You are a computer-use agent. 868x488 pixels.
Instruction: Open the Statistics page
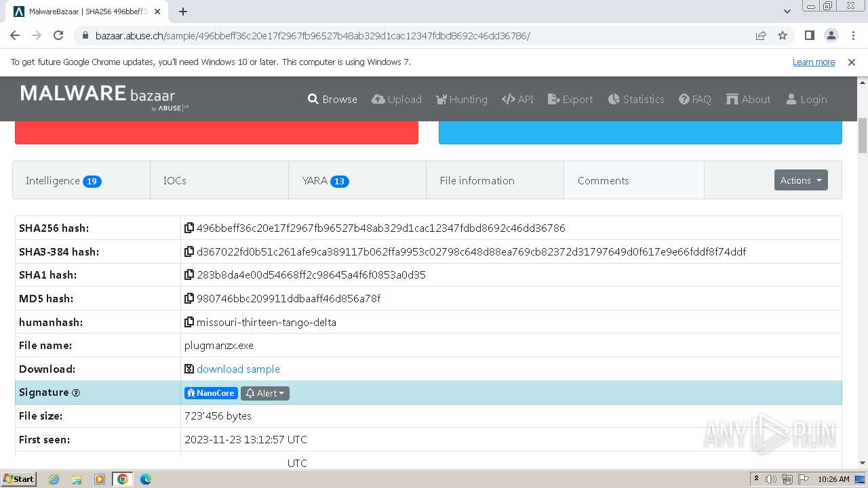point(636,99)
